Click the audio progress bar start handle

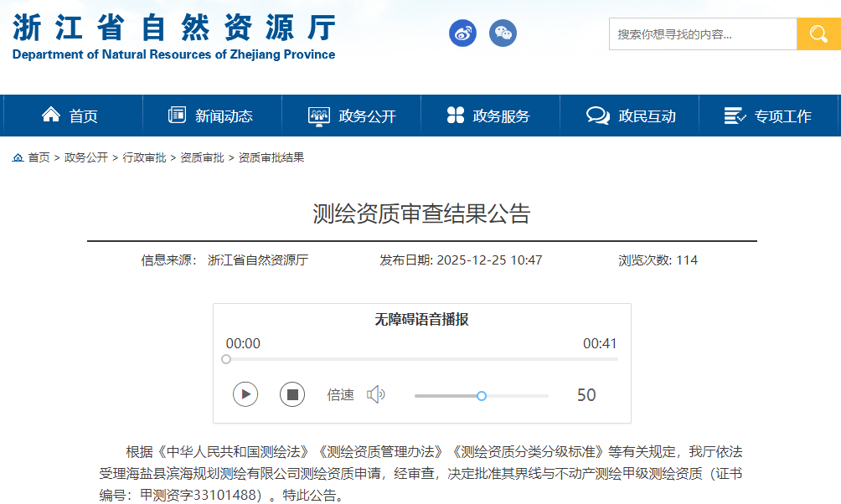226,359
